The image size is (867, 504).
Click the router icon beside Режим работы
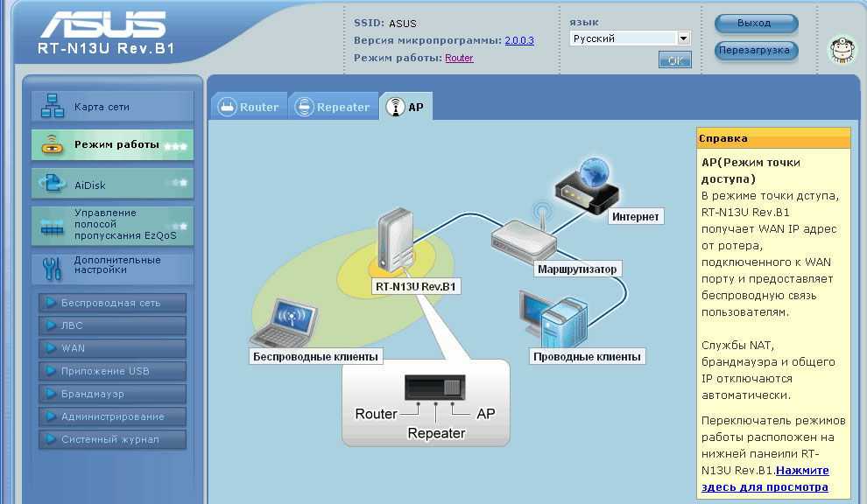(x=52, y=144)
